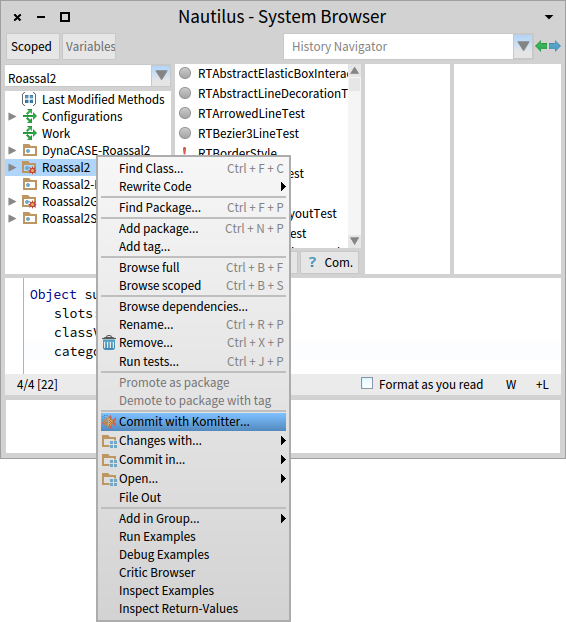Click the dirty Roassal2 package icon
This screenshot has width=566, height=622.
pos(29,168)
